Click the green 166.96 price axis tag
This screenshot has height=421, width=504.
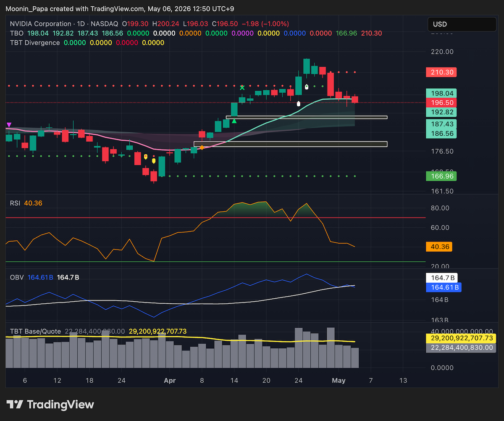[x=441, y=176]
